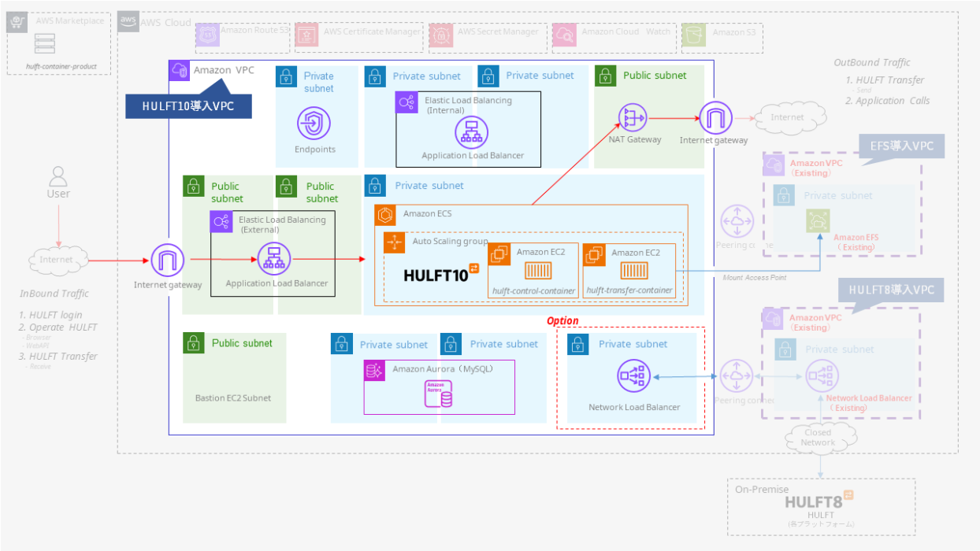
Task: Select the Bastion EC2 Subnet label
Action: point(233,398)
